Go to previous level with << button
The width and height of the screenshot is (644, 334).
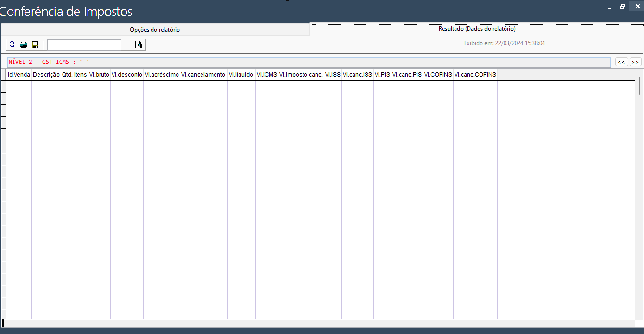(x=621, y=62)
